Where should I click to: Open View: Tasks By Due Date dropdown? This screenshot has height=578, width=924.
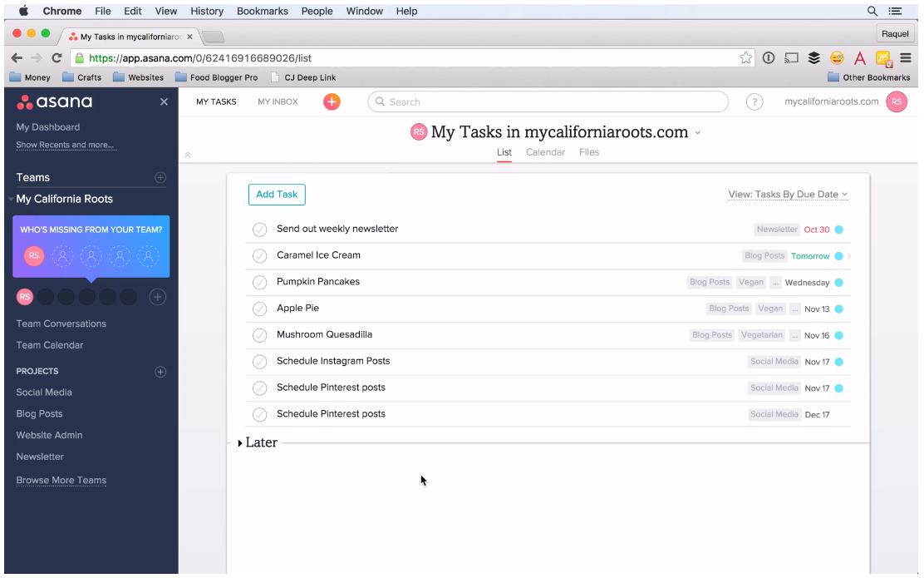pyautogui.click(x=788, y=194)
